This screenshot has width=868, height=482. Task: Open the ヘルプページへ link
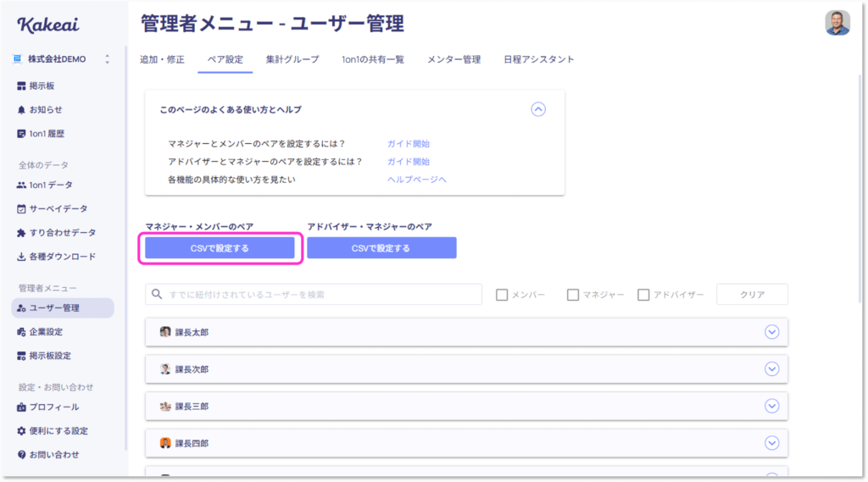pos(417,180)
